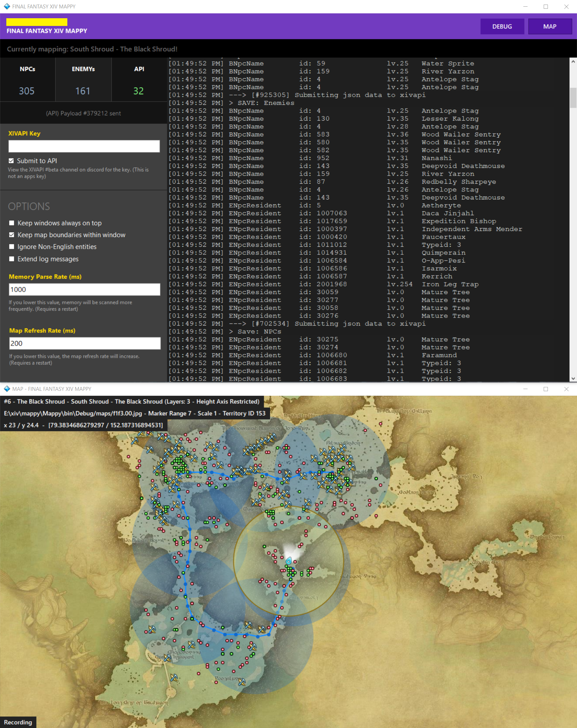Close the MAP window
The height and width of the screenshot is (728, 577).
pyautogui.click(x=566, y=389)
